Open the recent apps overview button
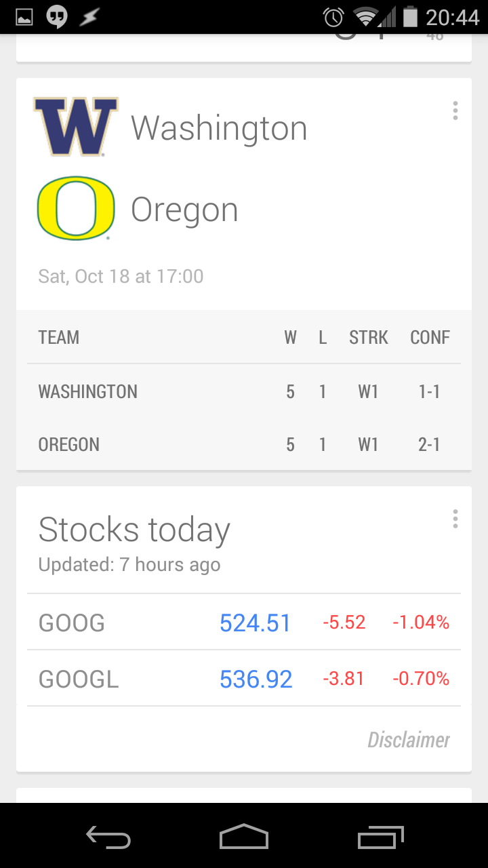Image resolution: width=488 pixels, height=868 pixels. coord(380,837)
